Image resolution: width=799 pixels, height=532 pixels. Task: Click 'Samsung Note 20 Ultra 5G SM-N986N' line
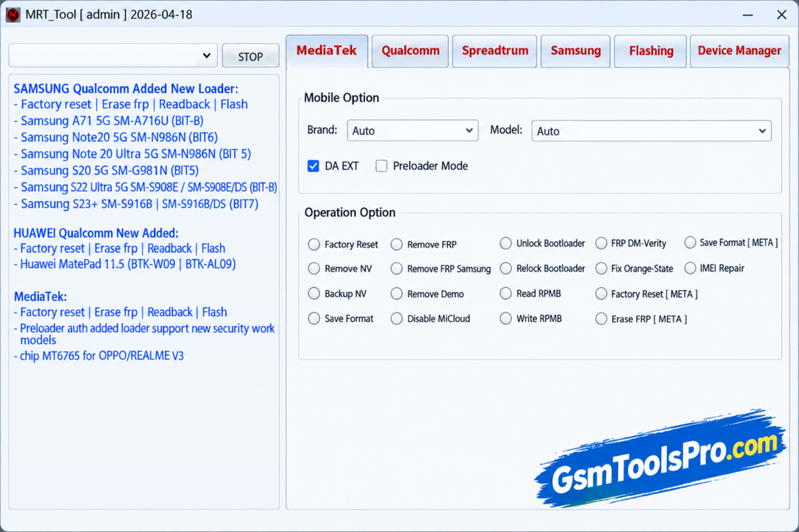(x=132, y=154)
